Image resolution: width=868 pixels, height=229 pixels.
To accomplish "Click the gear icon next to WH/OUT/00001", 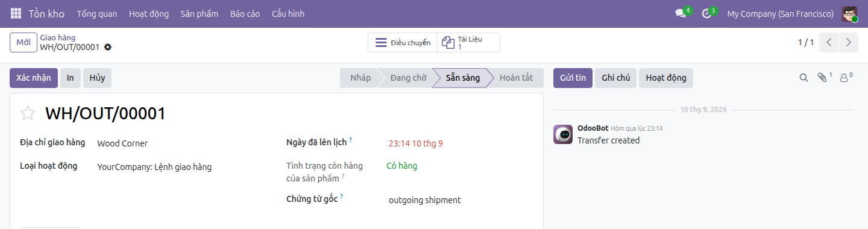I will click(x=108, y=47).
